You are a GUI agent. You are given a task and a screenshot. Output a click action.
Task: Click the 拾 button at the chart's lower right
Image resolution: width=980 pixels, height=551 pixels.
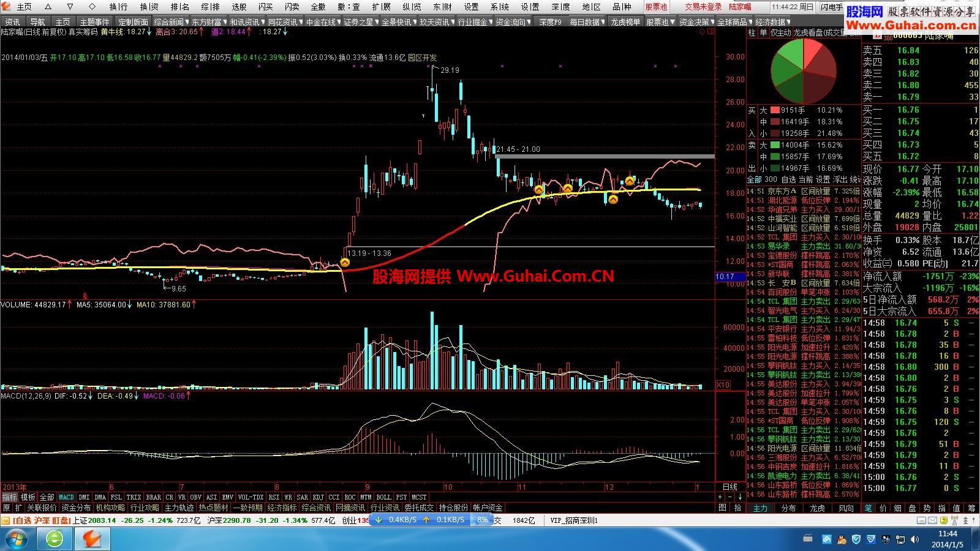pyautogui.click(x=737, y=508)
